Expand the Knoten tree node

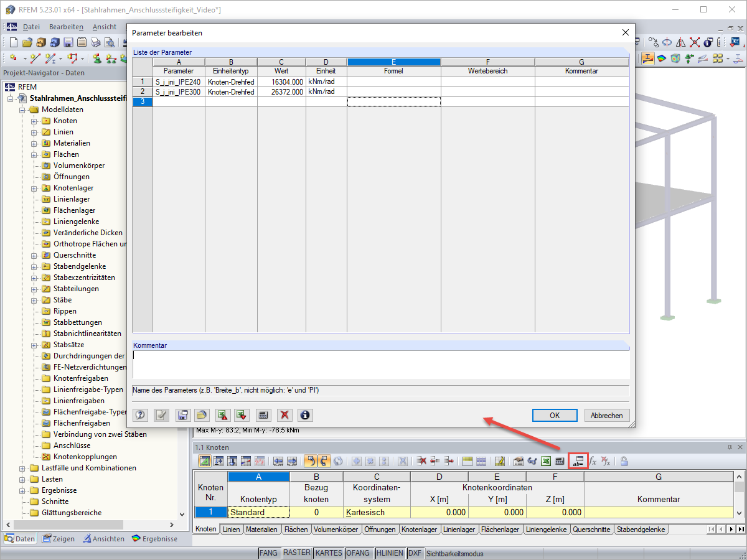tap(34, 121)
